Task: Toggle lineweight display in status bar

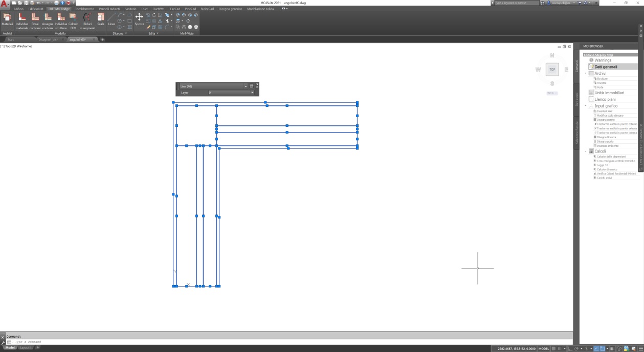Action: coord(612,348)
